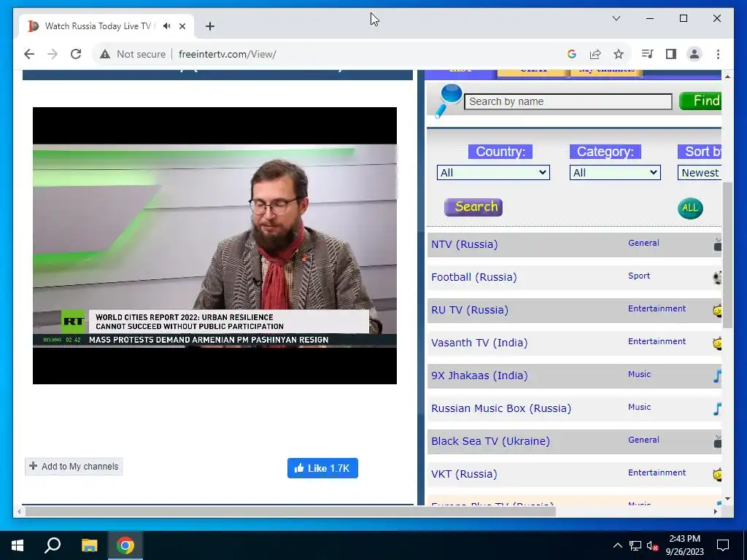This screenshot has height=560, width=747.
Task: Open the Country dropdown
Action: (x=493, y=172)
